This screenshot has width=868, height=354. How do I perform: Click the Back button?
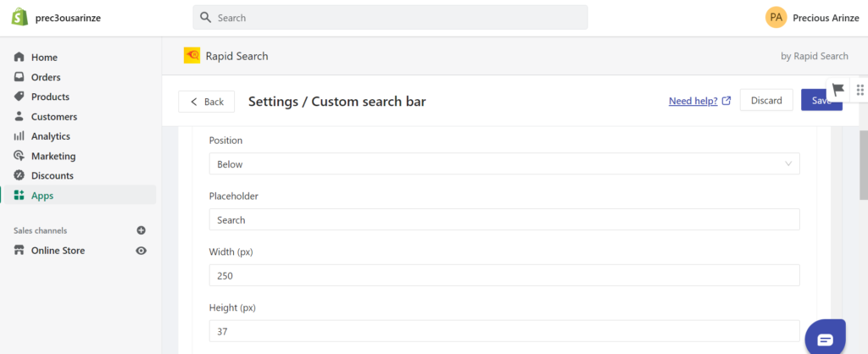pos(207,102)
